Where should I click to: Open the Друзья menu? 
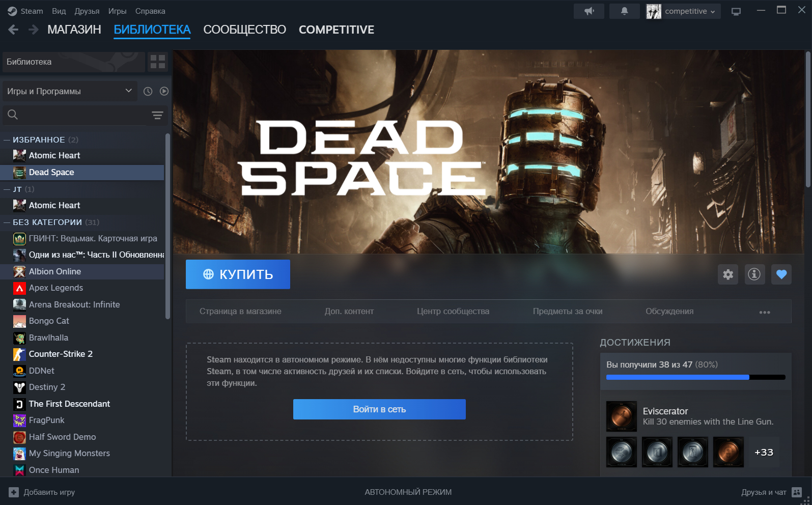click(87, 11)
